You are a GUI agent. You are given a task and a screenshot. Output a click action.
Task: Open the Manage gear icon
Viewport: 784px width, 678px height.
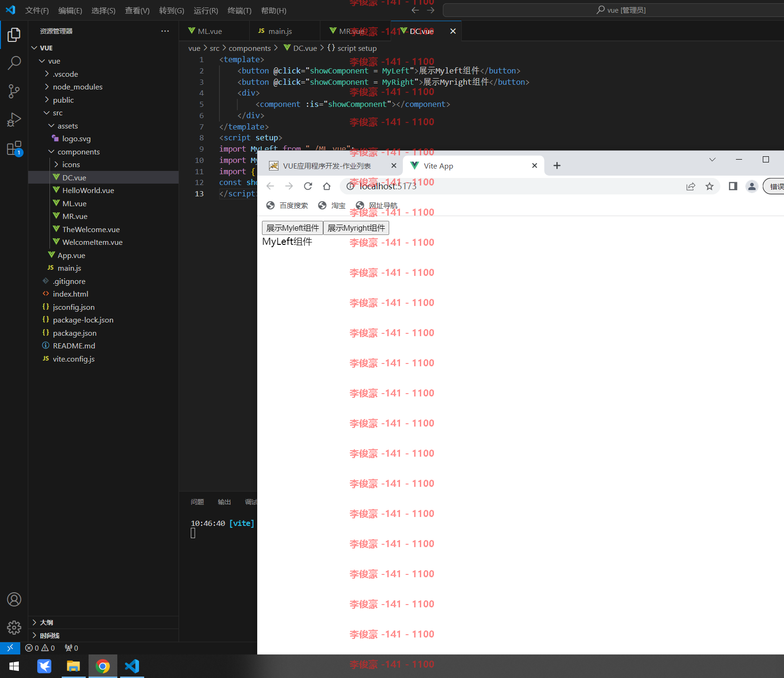coord(14,627)
